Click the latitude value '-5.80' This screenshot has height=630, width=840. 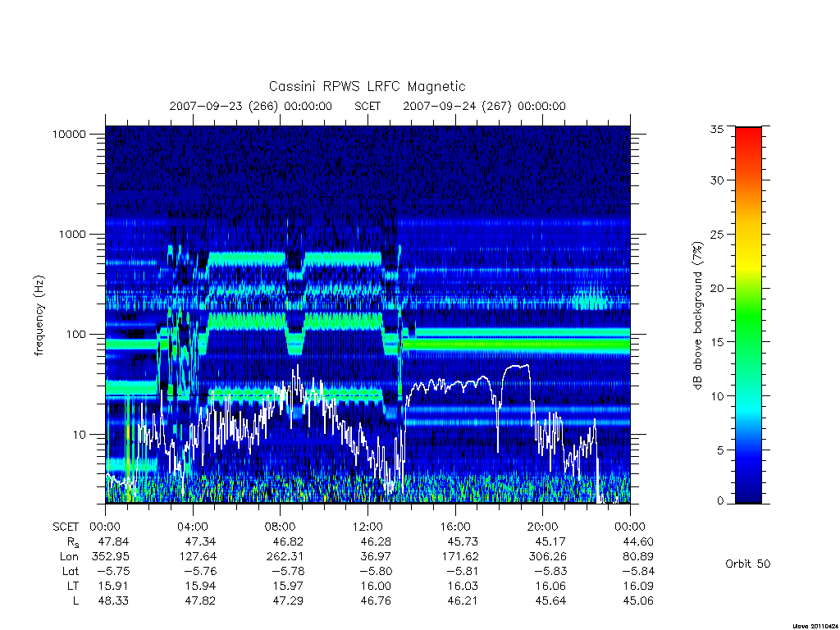tap(376, 572)
